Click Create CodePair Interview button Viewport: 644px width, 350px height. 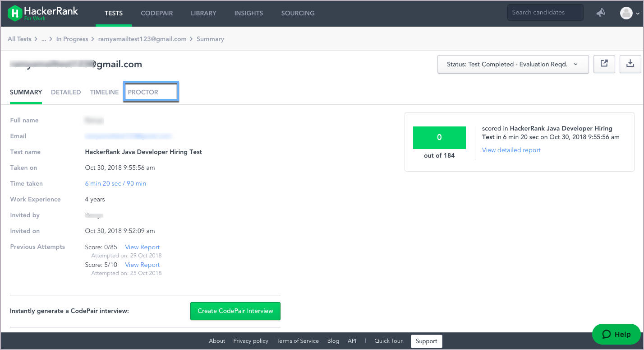coord(235,311)
